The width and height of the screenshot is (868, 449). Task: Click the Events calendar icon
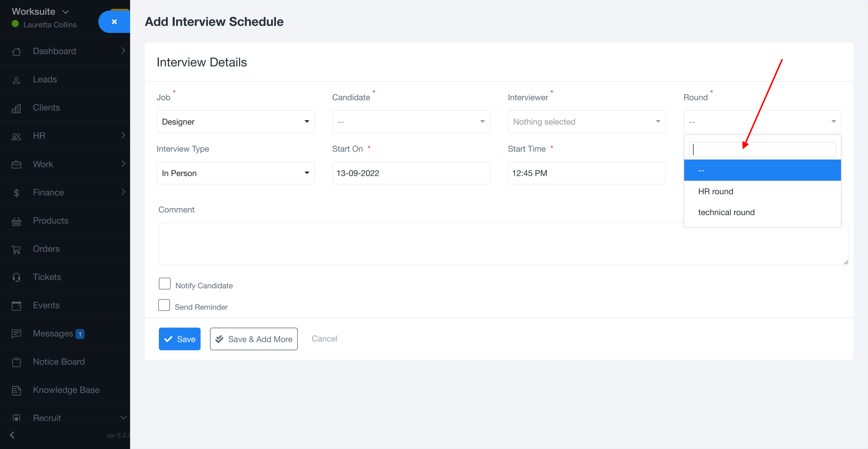pyautogui.click(x=16, y=306)
